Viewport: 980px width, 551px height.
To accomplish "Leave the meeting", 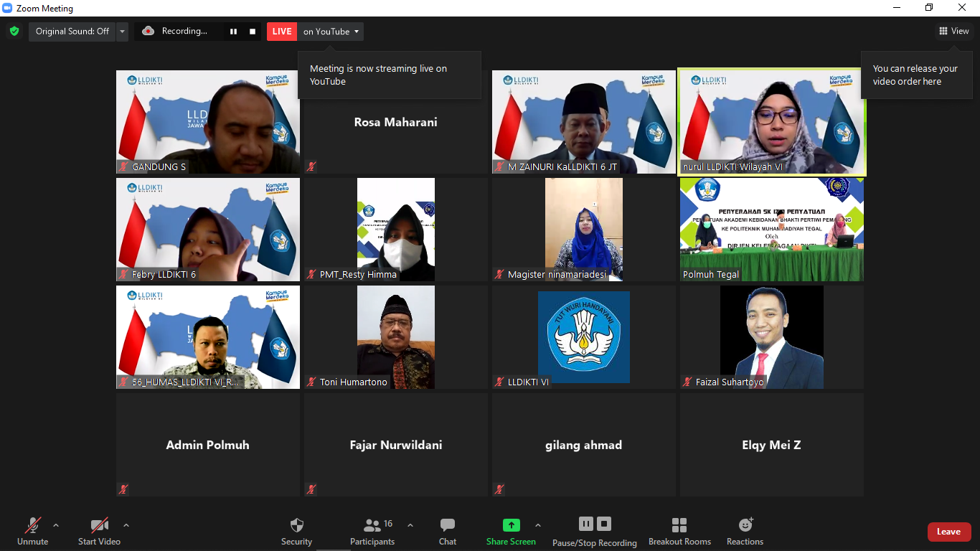I will (948, 532).
